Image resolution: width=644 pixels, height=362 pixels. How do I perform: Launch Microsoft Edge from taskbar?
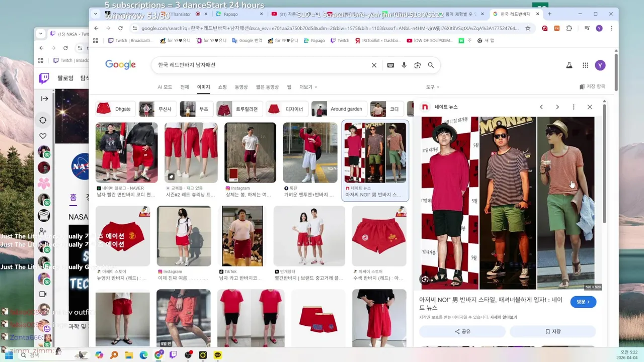pyautogui.click(x=143, y=355)
